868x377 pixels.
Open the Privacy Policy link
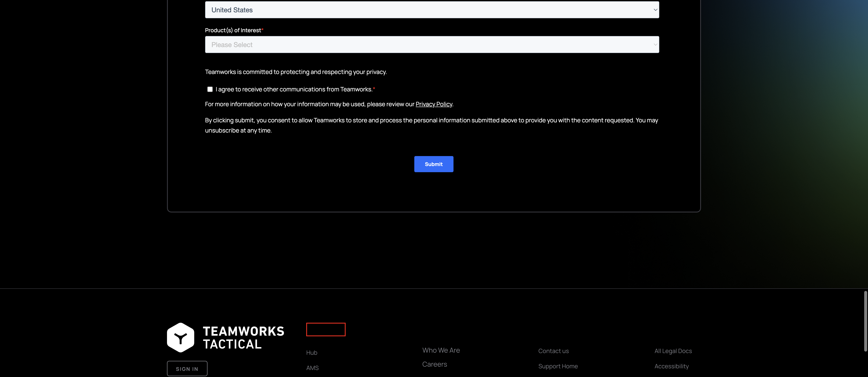pos(434,104)
